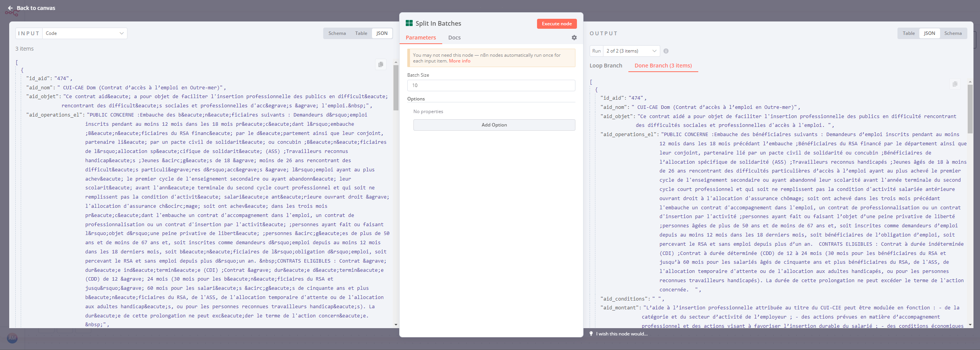Click the Split In Batches node icon
This screenshot has width=980, height=350.
click(409, 23)
